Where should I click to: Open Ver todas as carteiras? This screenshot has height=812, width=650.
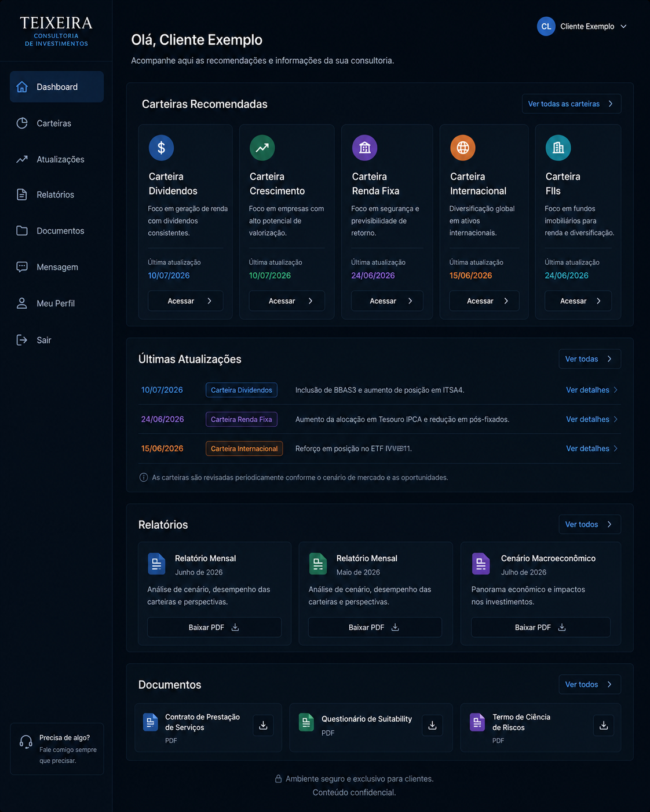click(x=571, y=104)
